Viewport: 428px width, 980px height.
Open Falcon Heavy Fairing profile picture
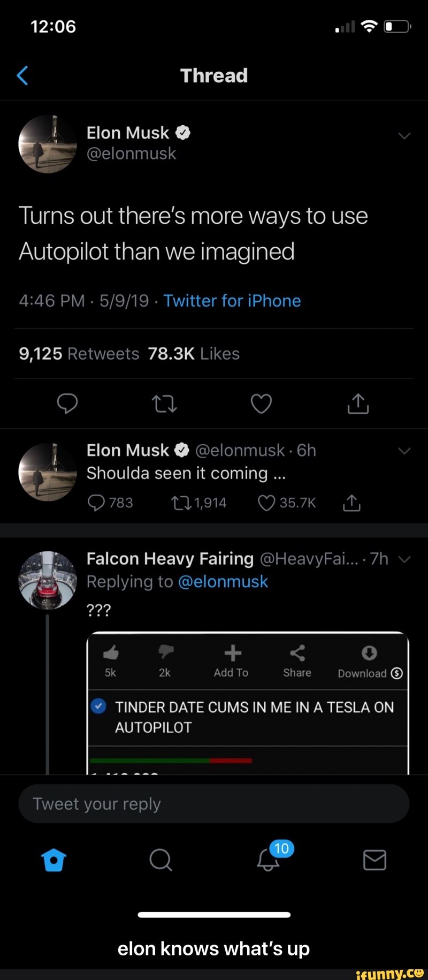(x=48, y=580)
